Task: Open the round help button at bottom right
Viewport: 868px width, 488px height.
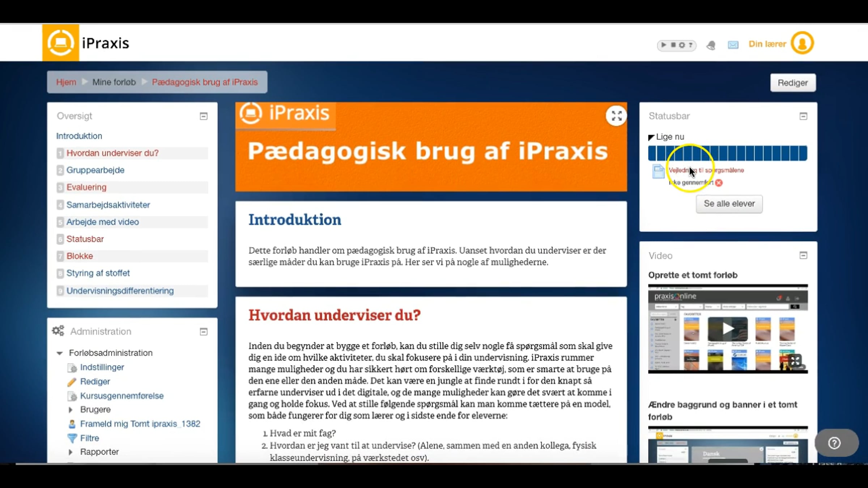Action: tap(836, 443)
